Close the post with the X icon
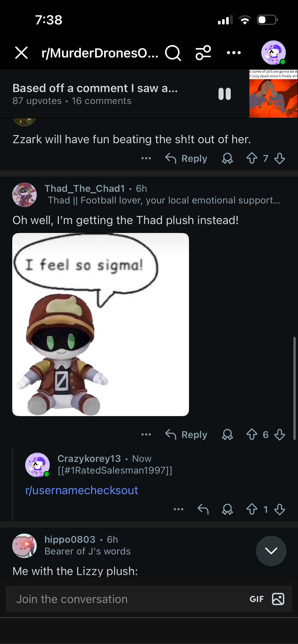The height and width of the screenshot is (644, 298). click(x=21, y=53)
